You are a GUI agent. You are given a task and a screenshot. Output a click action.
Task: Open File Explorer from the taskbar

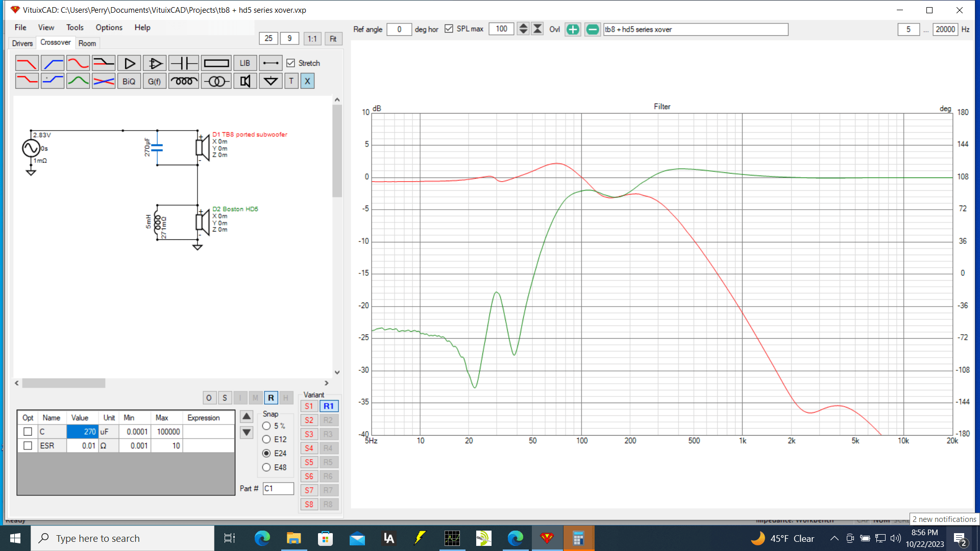[293, 538]
